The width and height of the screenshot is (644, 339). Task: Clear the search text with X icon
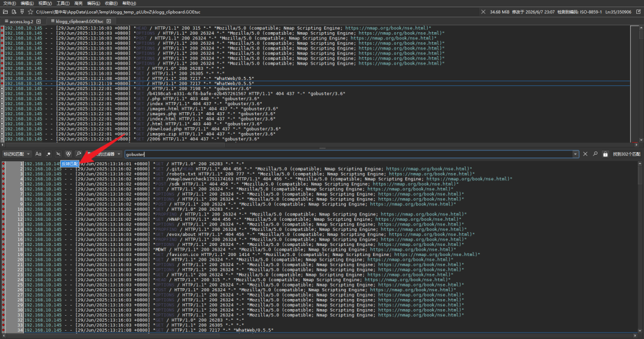click(586, 154)
